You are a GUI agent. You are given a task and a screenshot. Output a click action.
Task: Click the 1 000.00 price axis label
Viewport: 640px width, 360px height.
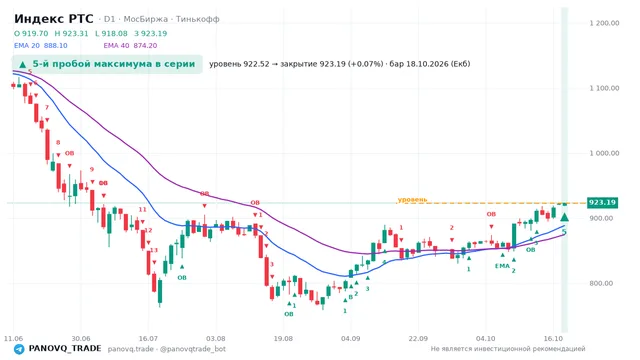(604, 153)
